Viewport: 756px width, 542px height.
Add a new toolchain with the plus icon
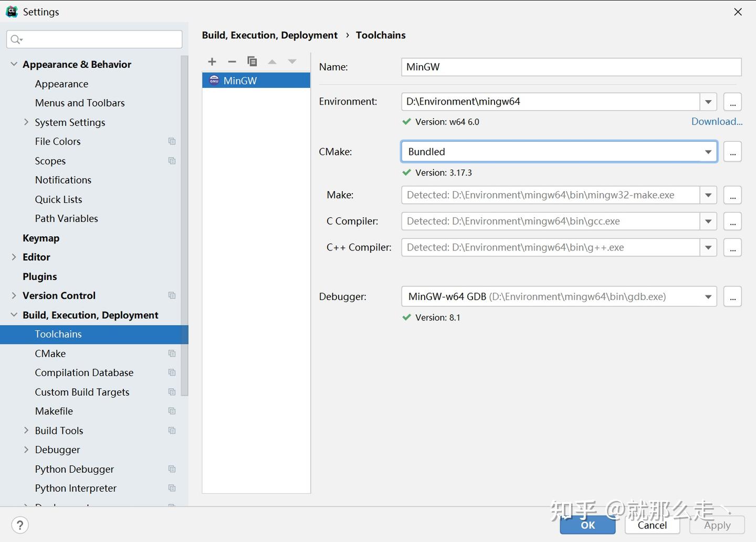212,61
